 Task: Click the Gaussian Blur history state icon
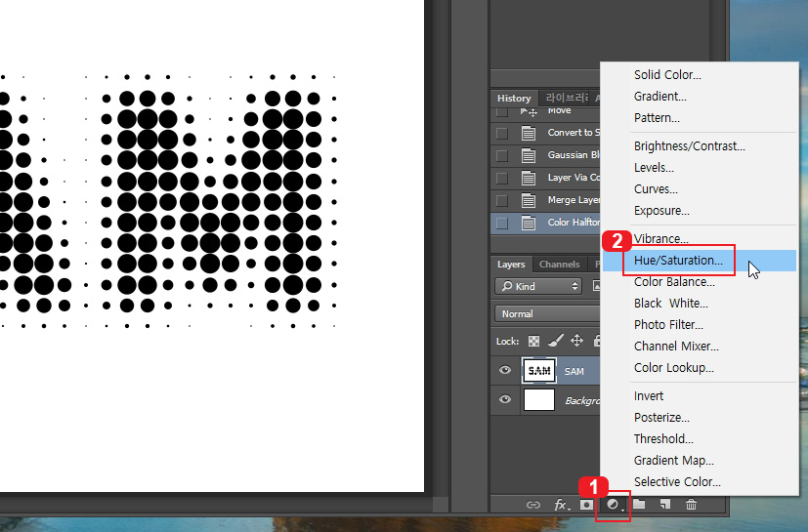[529, 155]
